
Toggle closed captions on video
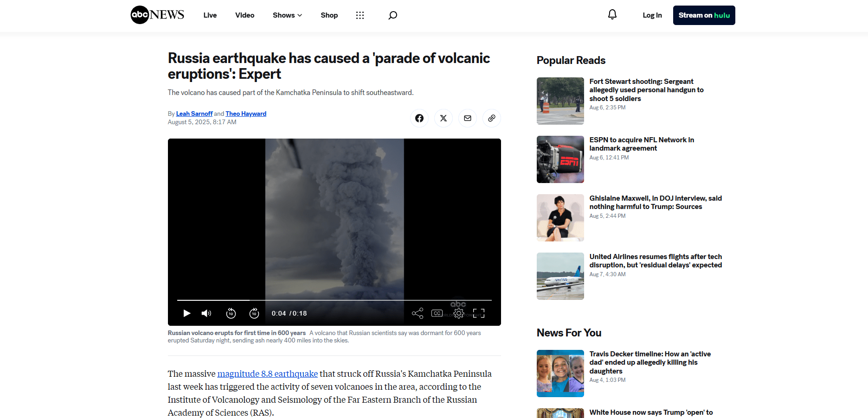pos(437,313)
